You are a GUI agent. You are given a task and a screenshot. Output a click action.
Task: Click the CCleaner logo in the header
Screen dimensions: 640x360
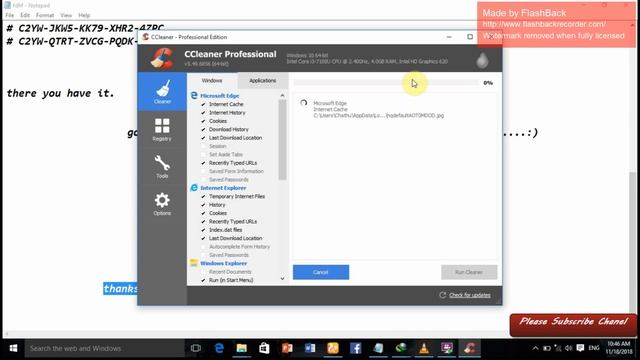162,58
